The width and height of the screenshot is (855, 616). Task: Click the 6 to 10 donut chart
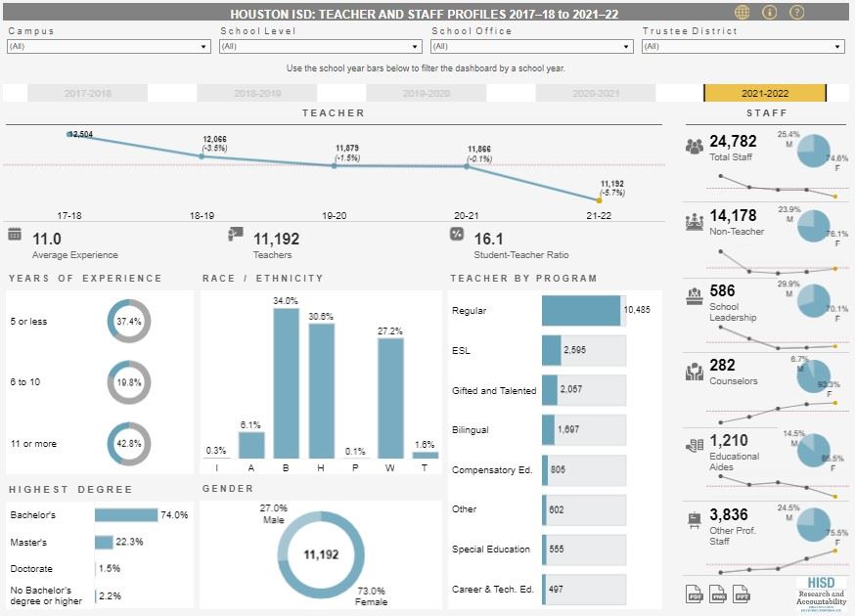[129, 382]
